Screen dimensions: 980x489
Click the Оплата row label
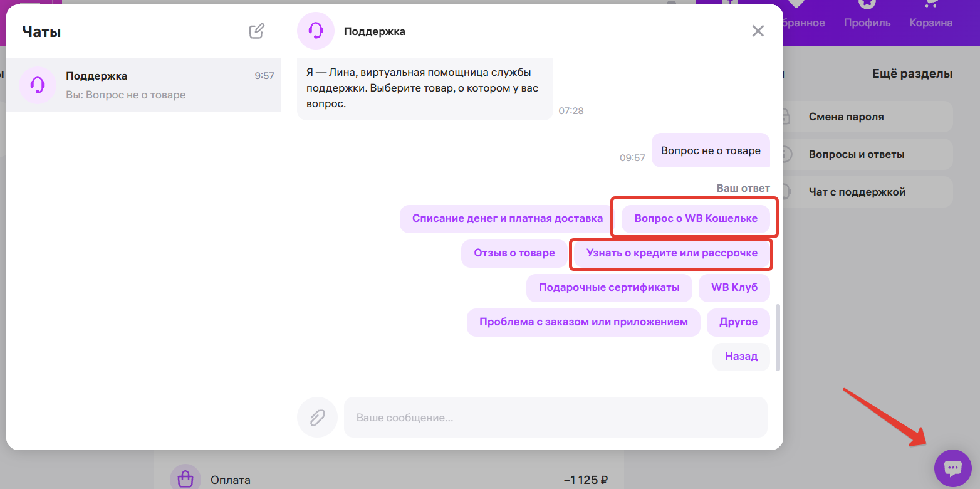(231, 481)
